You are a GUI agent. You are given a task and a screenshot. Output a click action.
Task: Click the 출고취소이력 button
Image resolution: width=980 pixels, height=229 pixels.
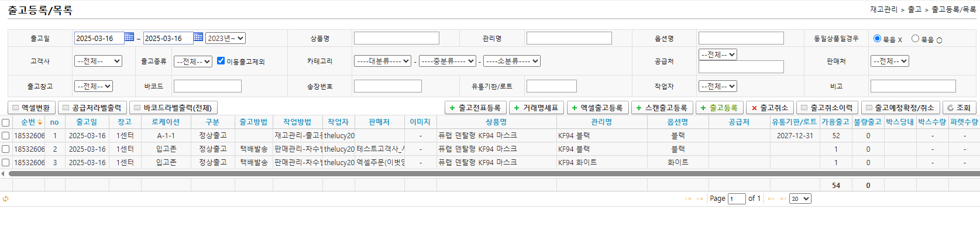coord(827,108)
